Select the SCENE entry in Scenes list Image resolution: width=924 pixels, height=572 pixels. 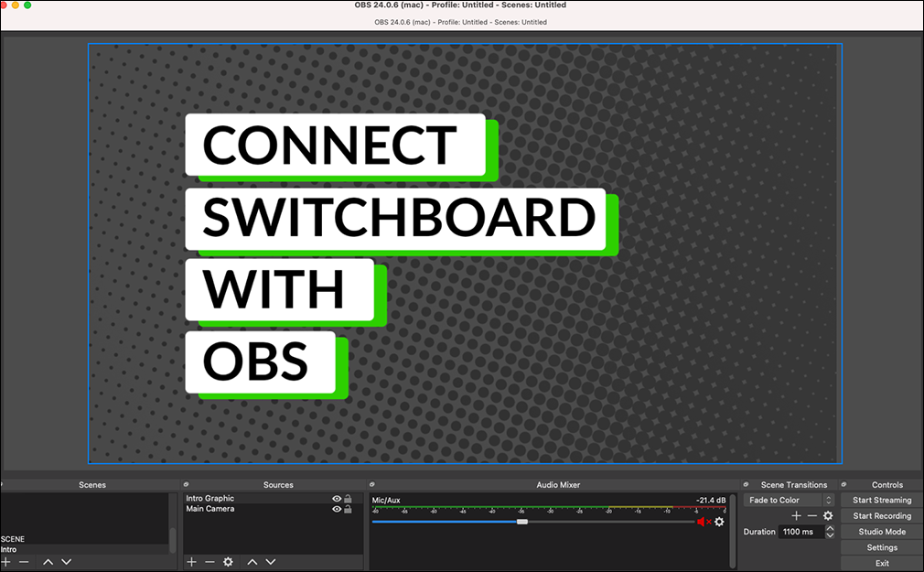click(85, 539)
